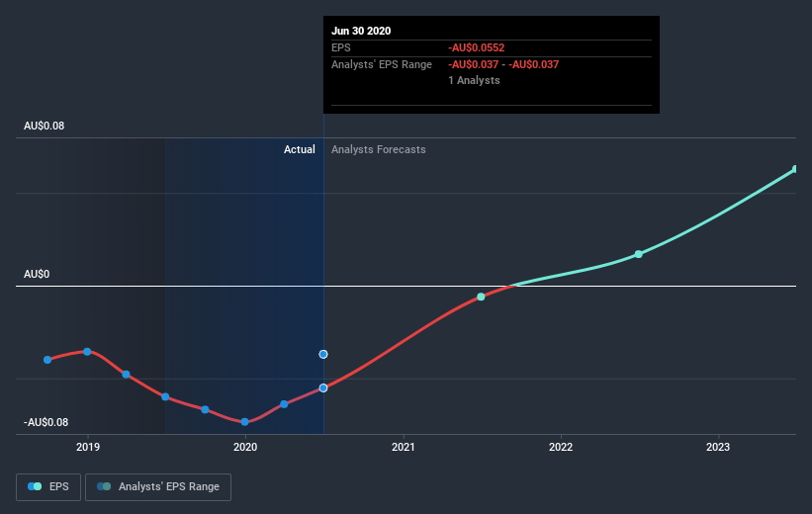Click the AU$0.08 y-axis label
The width and height of the screenshot is (812, 514).
tap(45, 126)
